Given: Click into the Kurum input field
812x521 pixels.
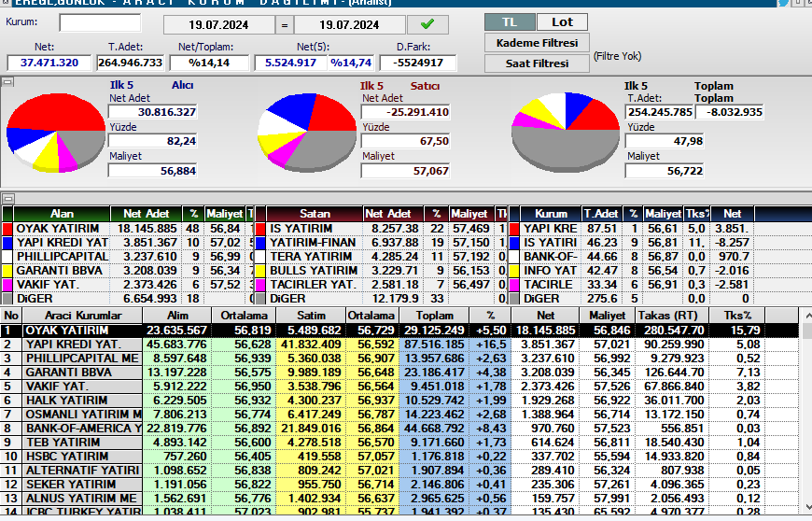Looking at the screenshot, I should pyautogui.click(x=100, y=22).
